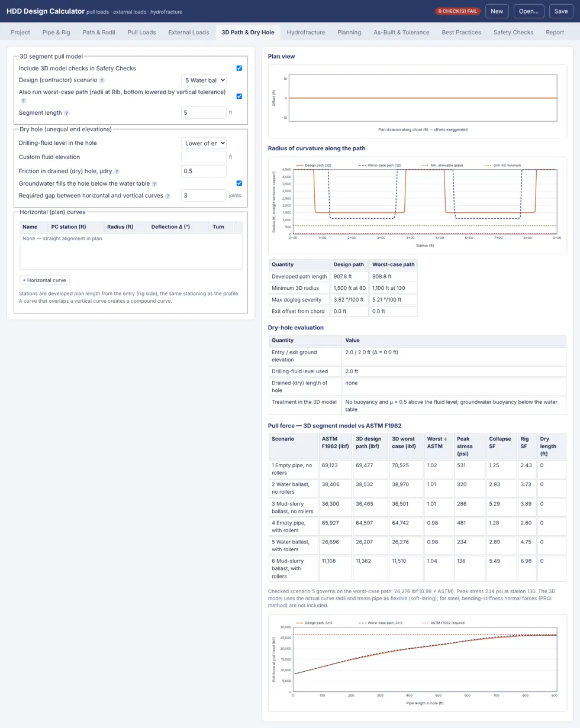Add a horizontal curve with '+ Horizontal curve'
The width and height of the screenshot is (580, 728).
tap(44, 280)
